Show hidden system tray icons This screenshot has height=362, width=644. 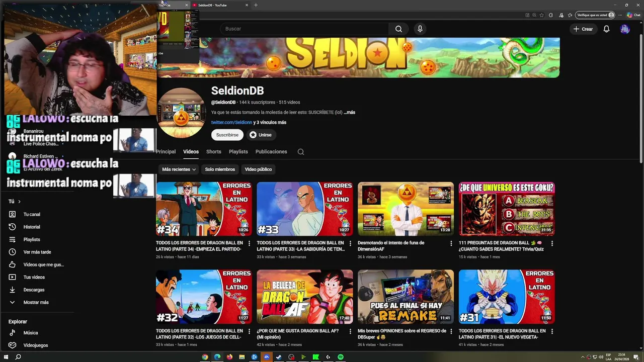[583, 357]
